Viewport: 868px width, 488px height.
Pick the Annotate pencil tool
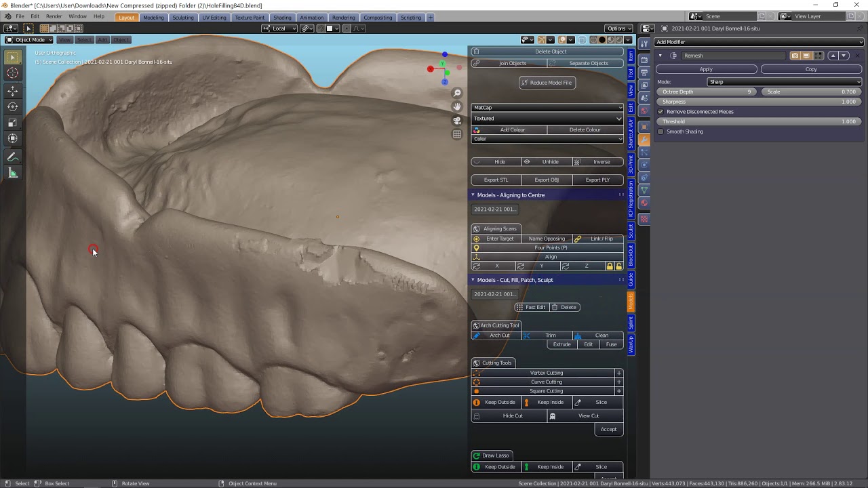[x=12, y=157]
